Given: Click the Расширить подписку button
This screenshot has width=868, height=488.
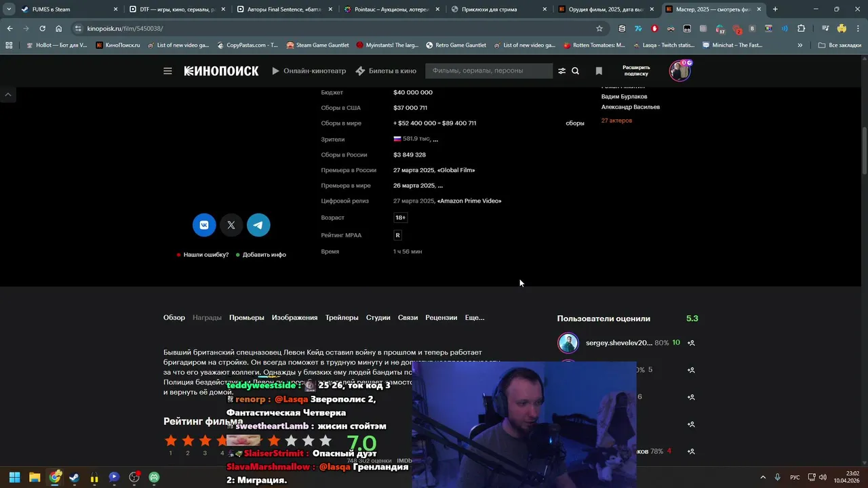Looking at the screenshot, I should (x=636, y=70).
